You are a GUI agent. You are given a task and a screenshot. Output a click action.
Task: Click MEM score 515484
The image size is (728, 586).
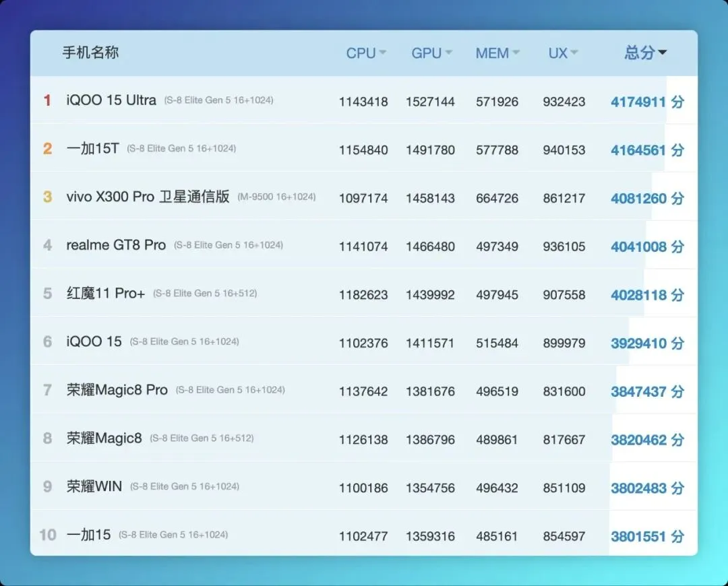coord(497,343)
